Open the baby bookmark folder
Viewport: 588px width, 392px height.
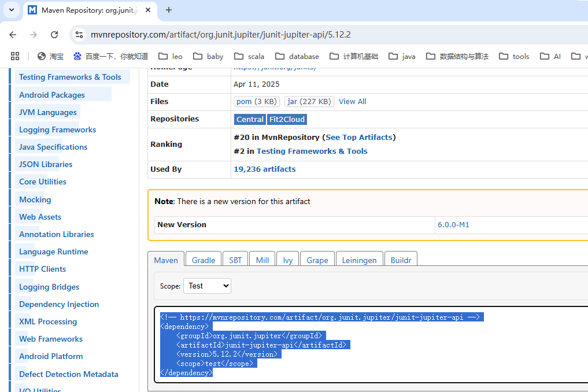208,56
